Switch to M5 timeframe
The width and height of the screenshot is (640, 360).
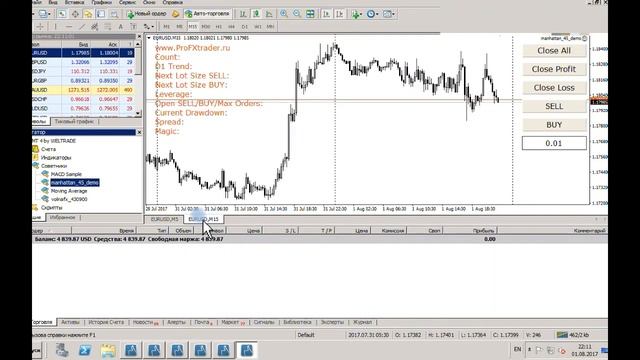180,27
